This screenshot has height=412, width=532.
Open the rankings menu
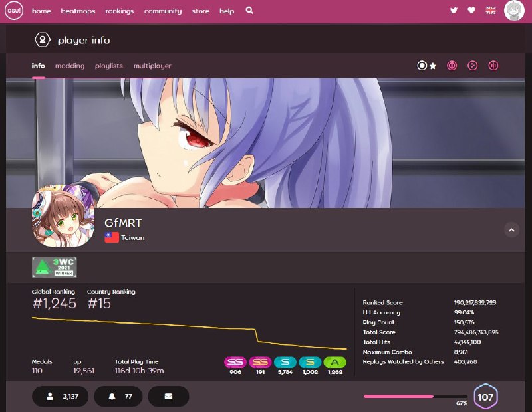point(120,11)
